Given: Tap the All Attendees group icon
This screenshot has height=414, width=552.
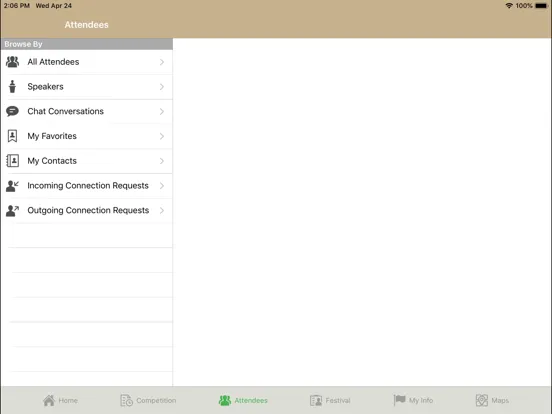Looking at the screenshot, I should (x=12, y=62).
